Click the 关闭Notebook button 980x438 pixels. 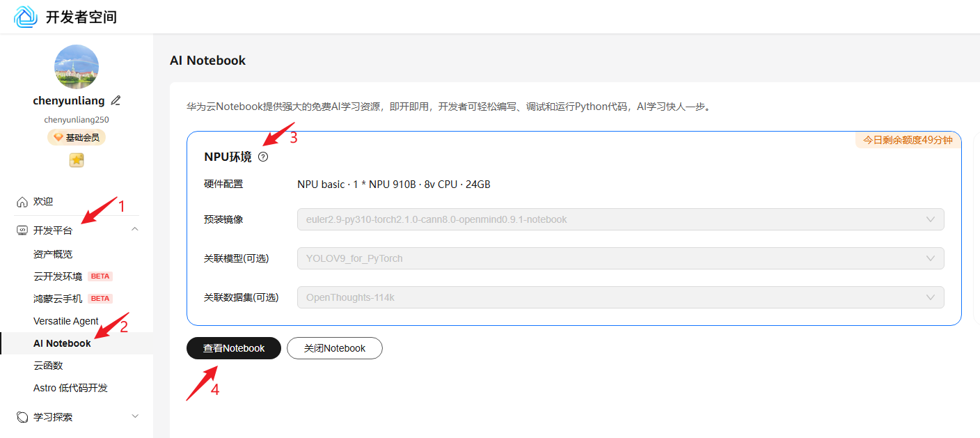point(335,348)
